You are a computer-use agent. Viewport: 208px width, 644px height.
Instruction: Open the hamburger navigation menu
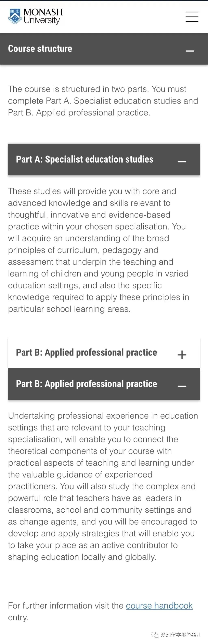point(192,17)
